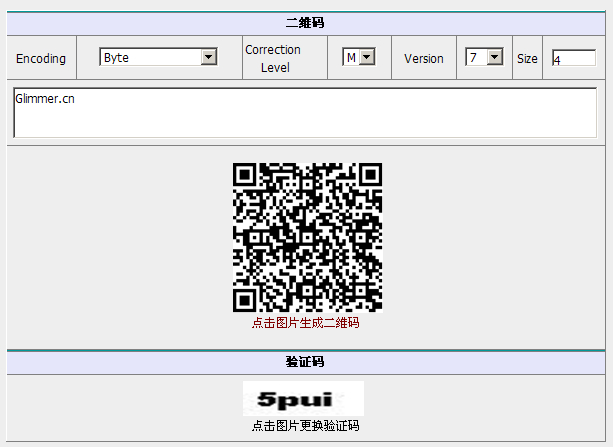Click the 点击图片更换验证码 text
Image resolution: width=613 pixels, height=447 pixels.
click(305, 425)
